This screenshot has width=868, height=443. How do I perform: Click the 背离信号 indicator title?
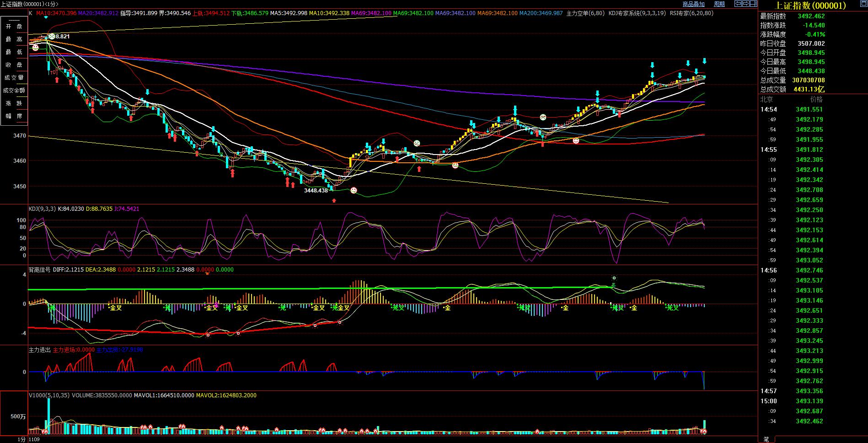39,270
